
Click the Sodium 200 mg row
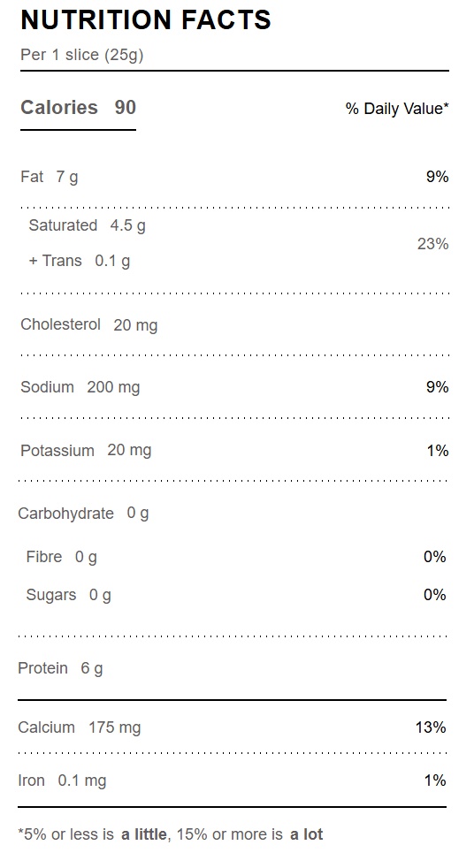coord(234,387)
